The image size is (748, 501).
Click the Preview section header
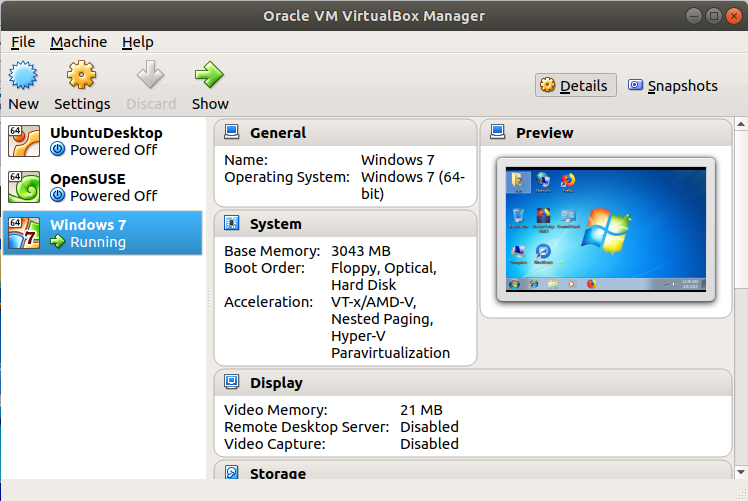tap(606, 133)
